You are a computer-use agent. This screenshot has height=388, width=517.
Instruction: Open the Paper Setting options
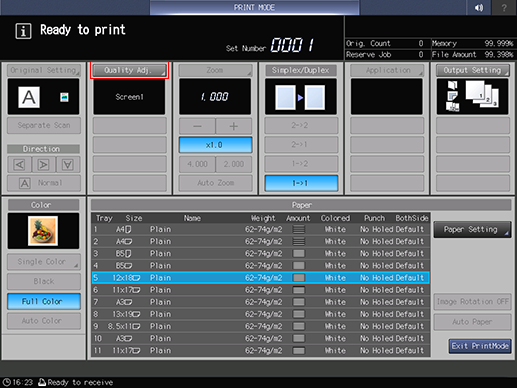coord(472,229)
